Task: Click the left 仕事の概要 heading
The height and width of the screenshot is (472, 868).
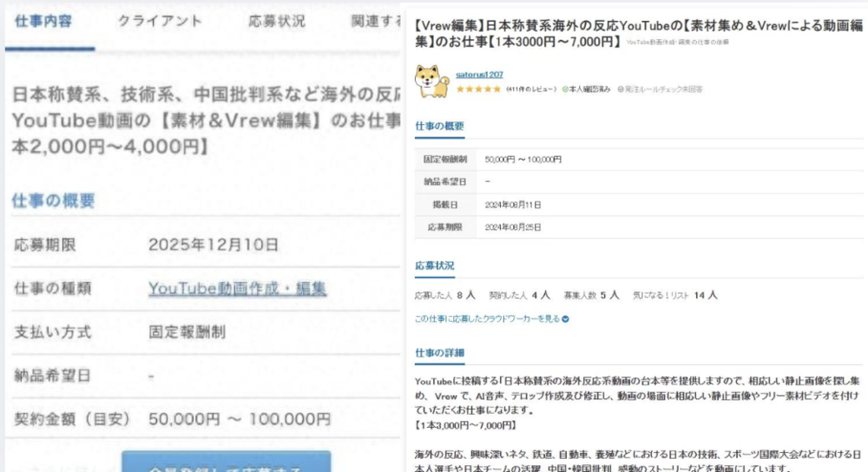Action: point(53,200)
